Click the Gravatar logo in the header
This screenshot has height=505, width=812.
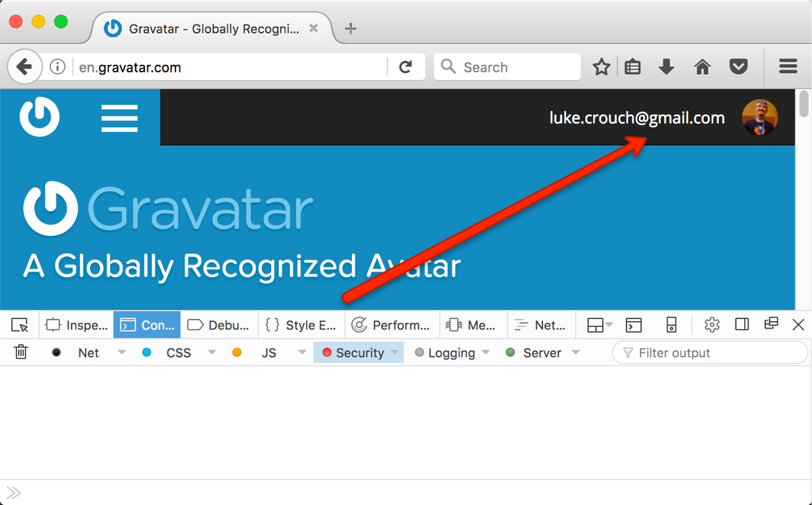click(x=40, y=116)
